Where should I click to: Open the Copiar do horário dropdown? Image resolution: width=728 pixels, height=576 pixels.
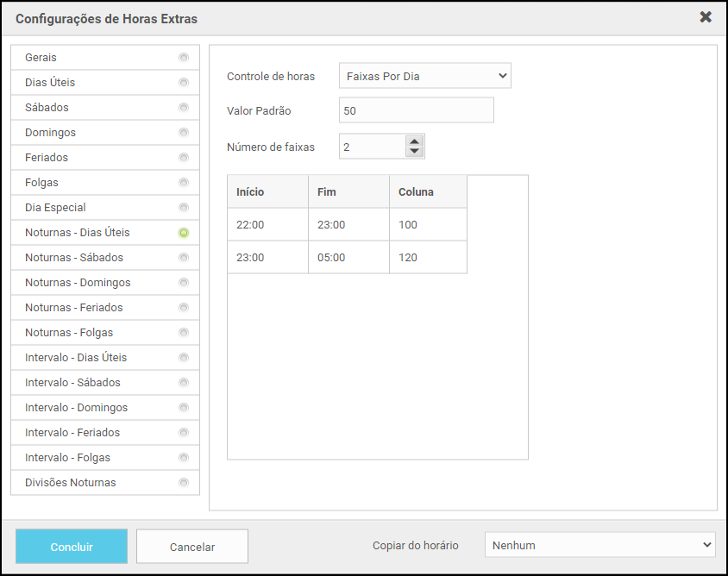599,545
